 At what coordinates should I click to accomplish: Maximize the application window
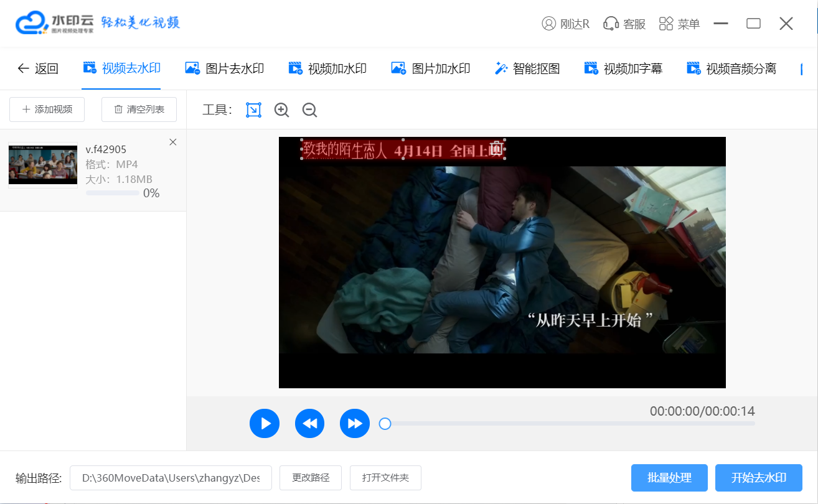click(x=753, y=24)
